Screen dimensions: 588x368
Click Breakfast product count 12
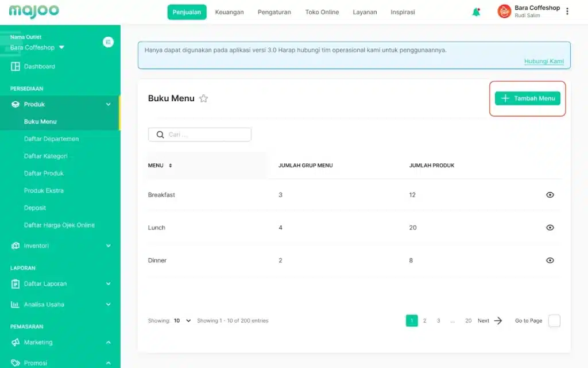[412, 195]
